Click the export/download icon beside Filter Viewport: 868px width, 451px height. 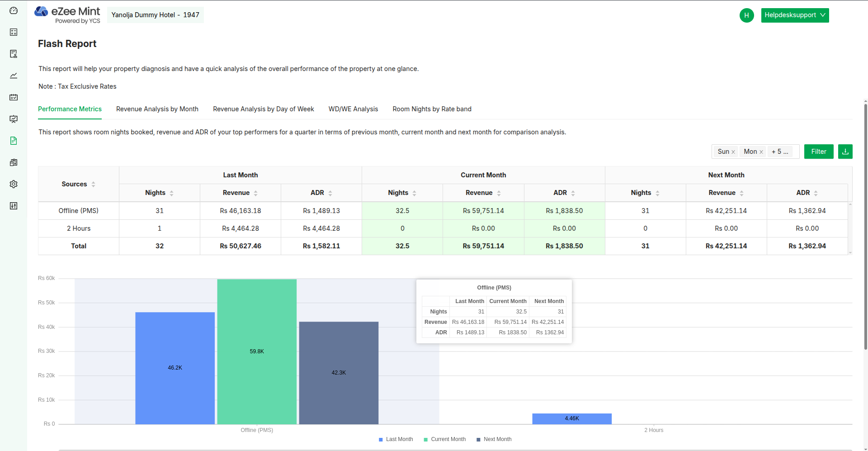(x=845, y=152)
